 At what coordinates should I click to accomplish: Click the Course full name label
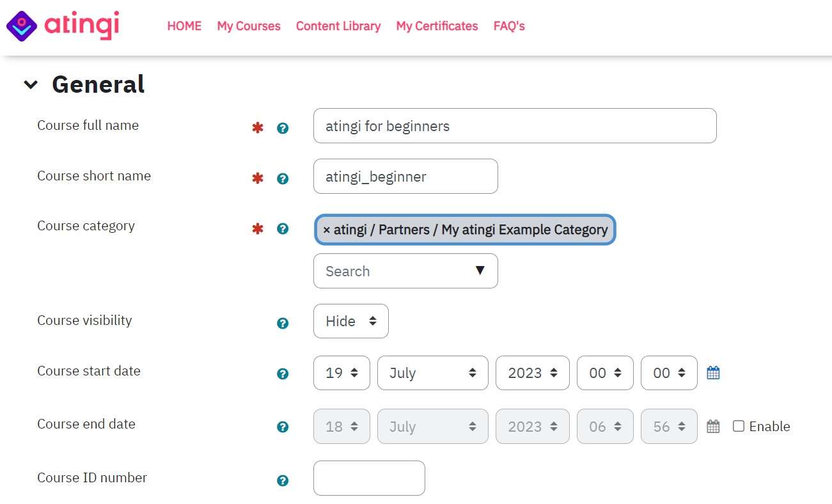[x=88, y=125]
